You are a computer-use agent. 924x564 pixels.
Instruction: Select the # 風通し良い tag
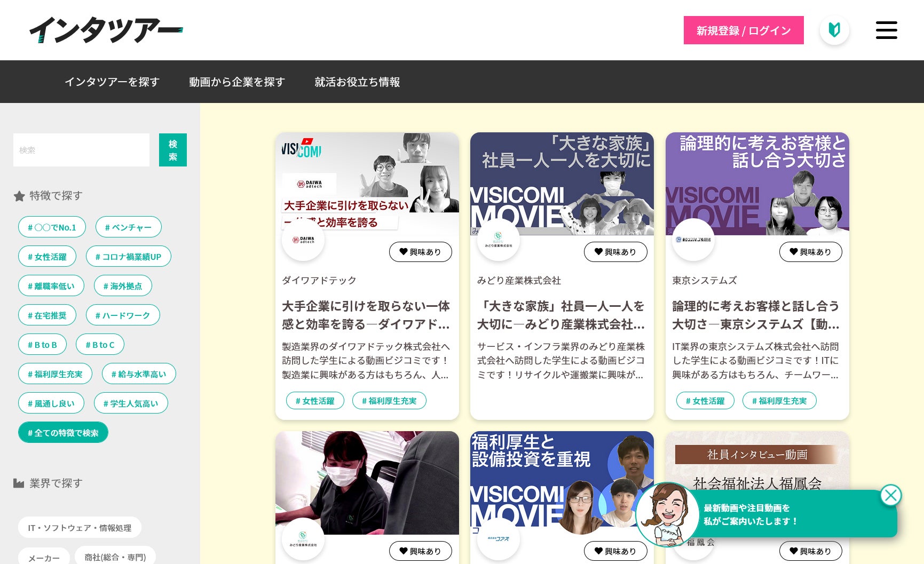click(51, 403)
